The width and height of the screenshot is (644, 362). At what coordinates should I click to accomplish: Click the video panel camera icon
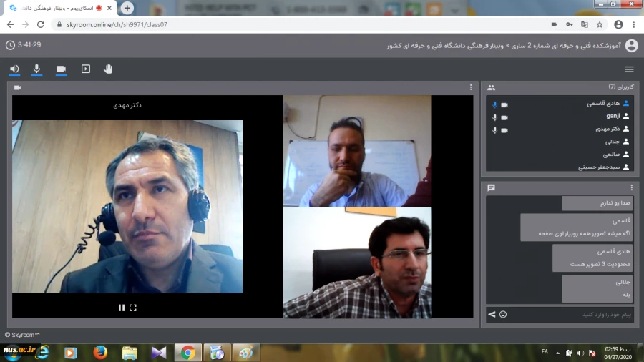(17, 87)
